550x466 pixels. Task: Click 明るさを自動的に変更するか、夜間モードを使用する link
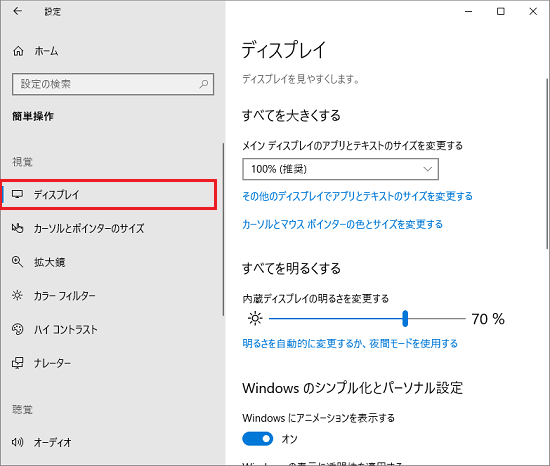pos(350,343)
